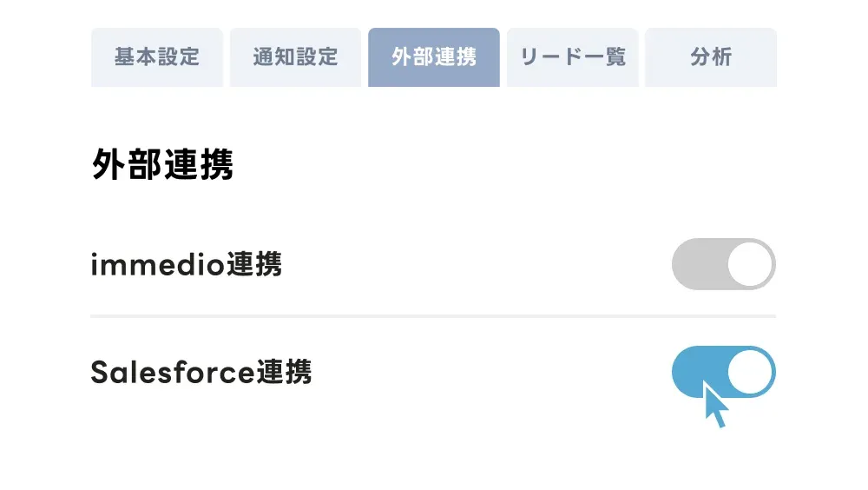Click the Salesforce連携 label text

click(x=201, y=373)
